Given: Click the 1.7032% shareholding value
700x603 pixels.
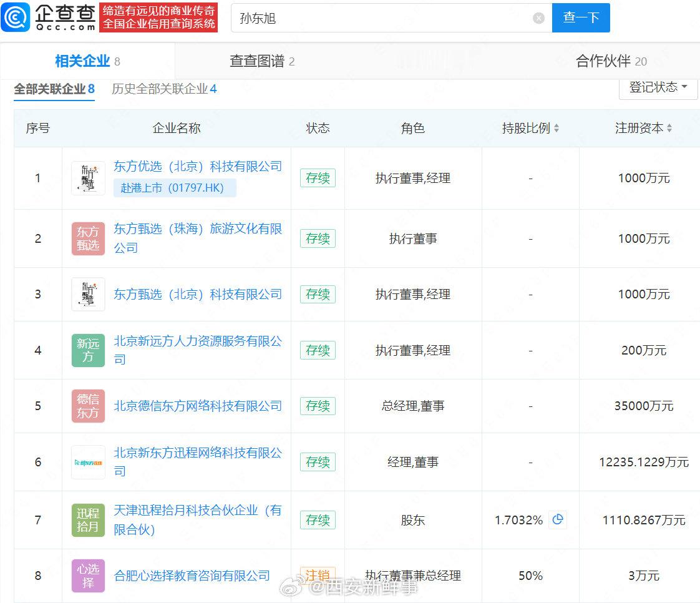Looking at the screenshot, I should (518, 520).
